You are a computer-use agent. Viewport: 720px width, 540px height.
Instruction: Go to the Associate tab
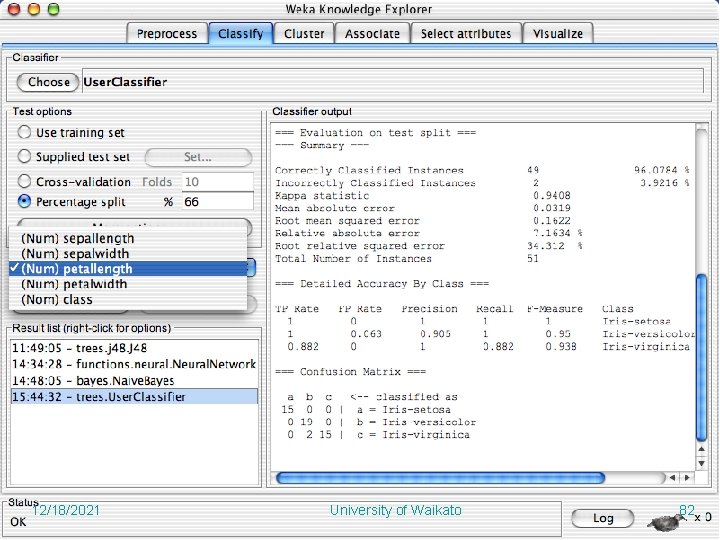[x=372, y=34]
